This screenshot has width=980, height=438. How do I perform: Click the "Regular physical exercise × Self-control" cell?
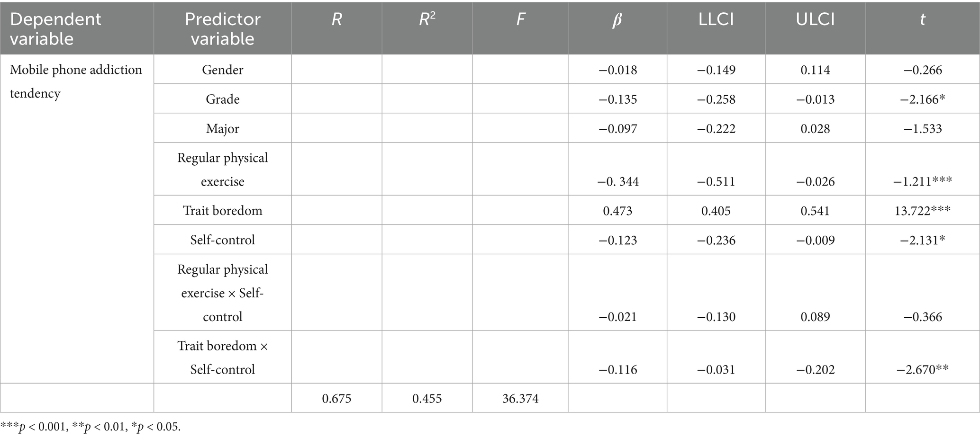[222, 293]
